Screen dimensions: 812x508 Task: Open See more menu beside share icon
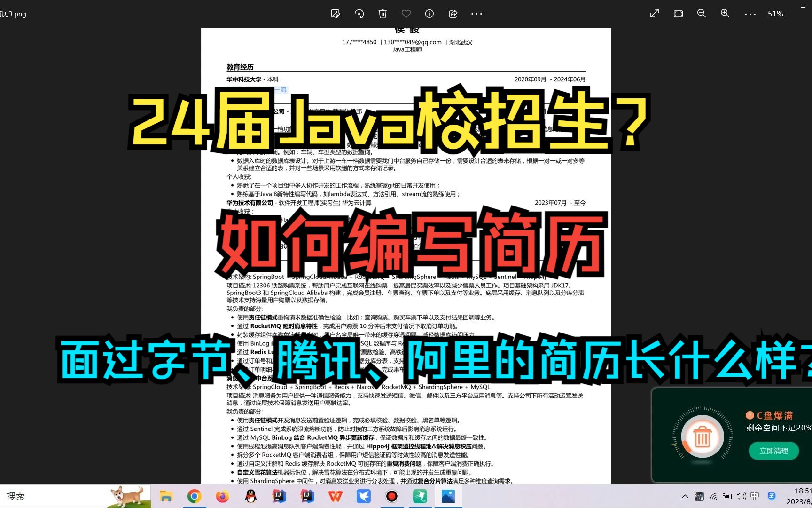click(476, 14)
